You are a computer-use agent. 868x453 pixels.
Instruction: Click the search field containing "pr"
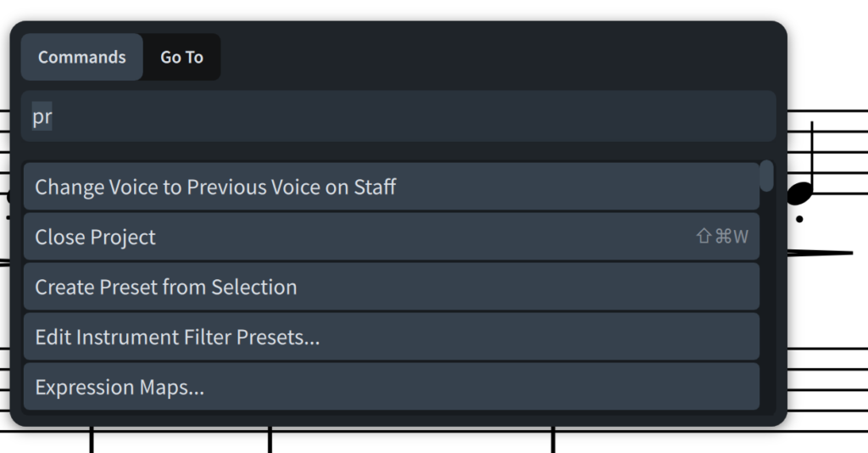click(x=398, y=116)
